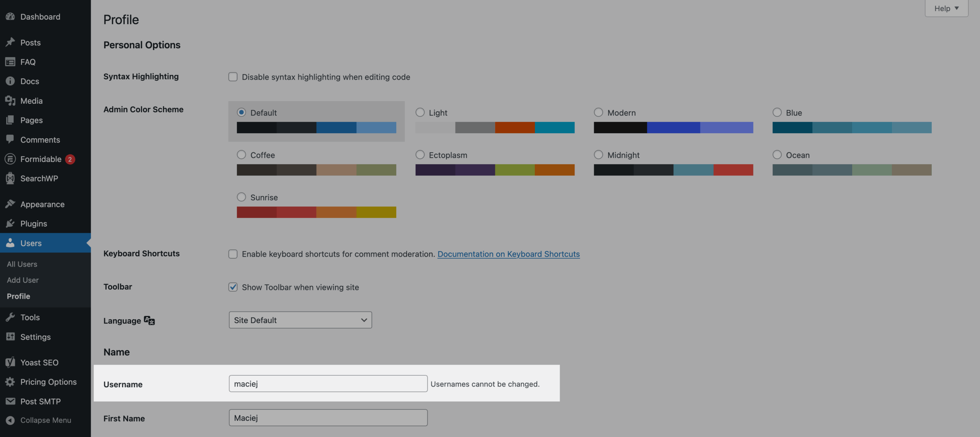Go to Add User submenu item
Viewport: 980px width, 437px height.
pyautogui.click(x=23, y=280)
